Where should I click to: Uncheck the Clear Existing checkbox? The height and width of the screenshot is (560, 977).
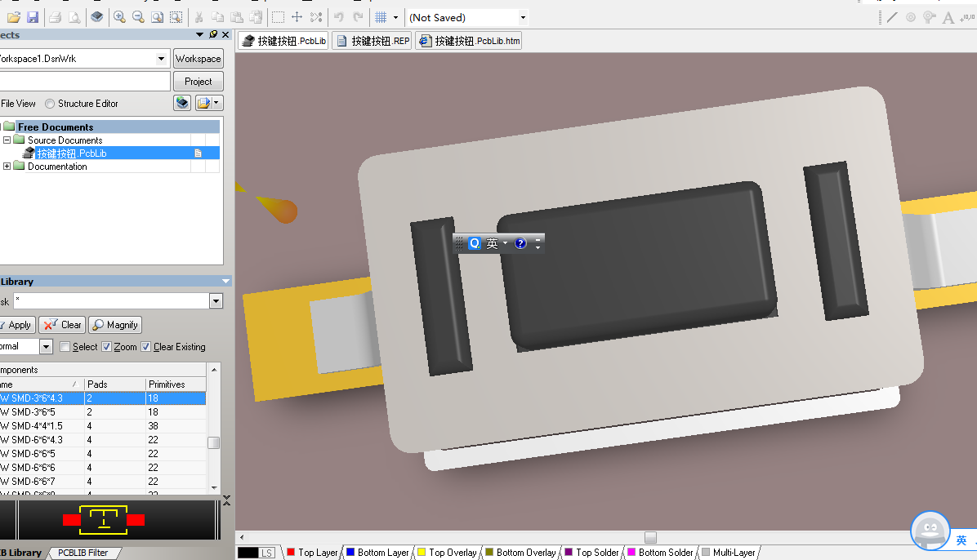pos(145,347)
